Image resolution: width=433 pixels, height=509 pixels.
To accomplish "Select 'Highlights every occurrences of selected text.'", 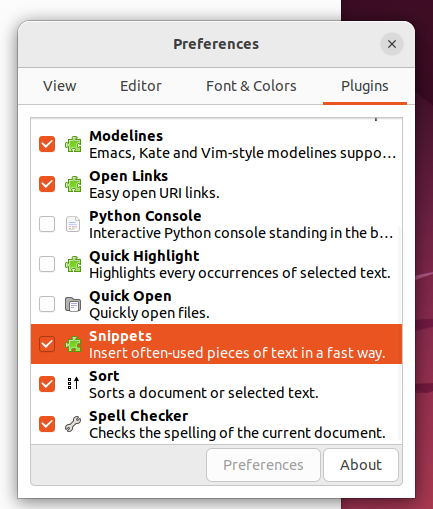I will coord(240,273).
